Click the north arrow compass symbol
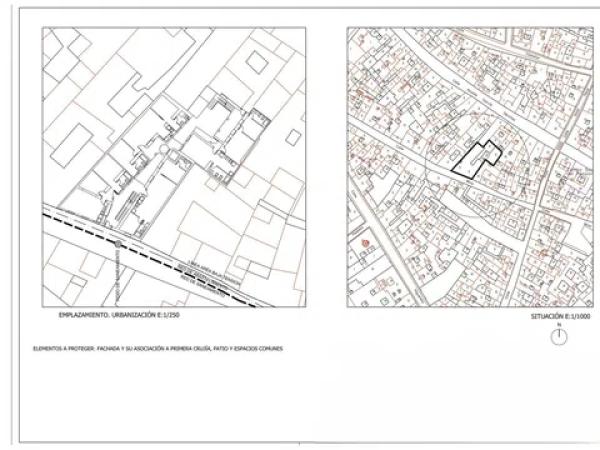Image resolution: width=600 pixels, height=450 pixels. coord(559,337)
